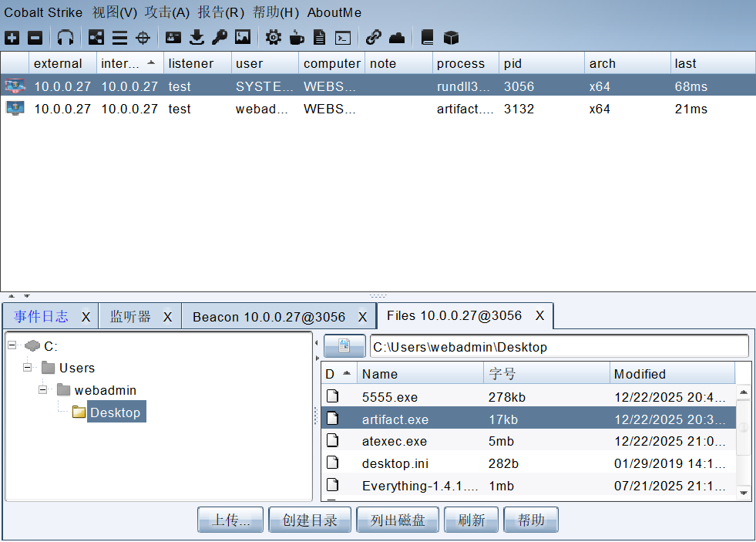Click the document macro icon in toolbar
Screen dimensions: 756x542
(x=319, y=38)
